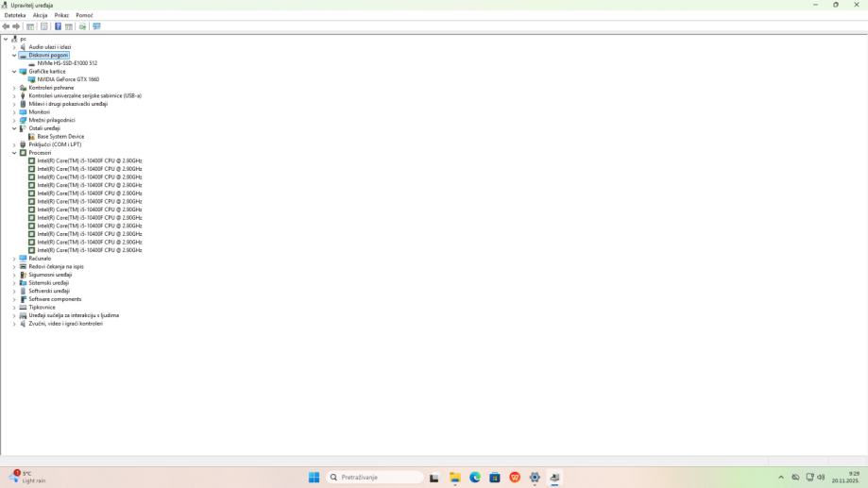
Task: Select the 'Mrežni prilagodnici' label
Action: pyautogui.click(x=52, y=120)
